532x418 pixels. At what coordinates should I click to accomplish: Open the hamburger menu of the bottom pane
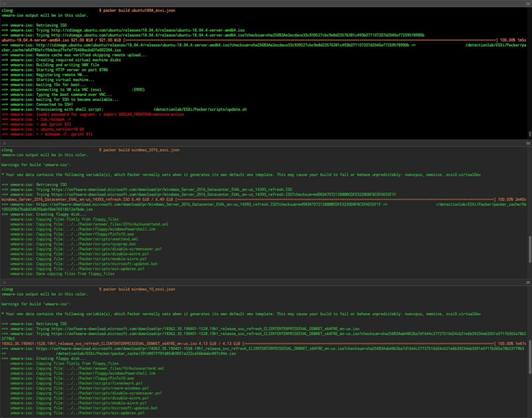(528, 282)
